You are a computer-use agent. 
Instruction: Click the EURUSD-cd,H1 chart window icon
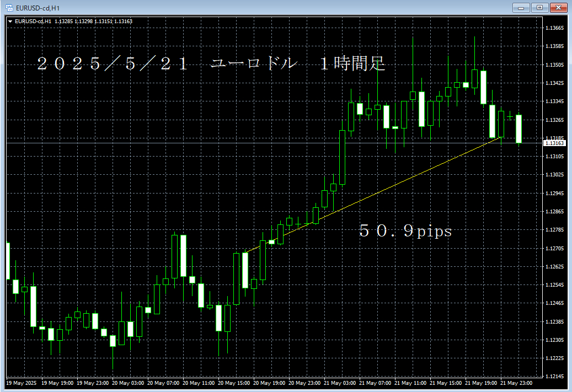tap(9, 8)
